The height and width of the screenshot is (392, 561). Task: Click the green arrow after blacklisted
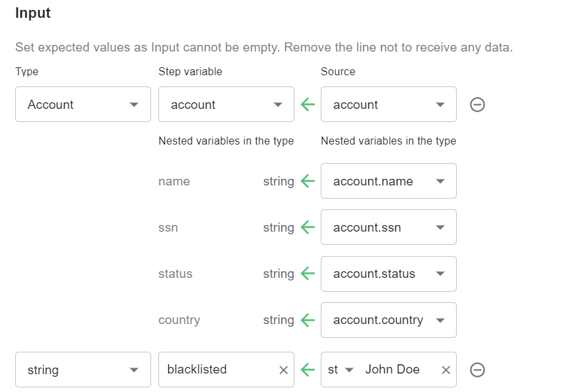(x=308, y=370)
